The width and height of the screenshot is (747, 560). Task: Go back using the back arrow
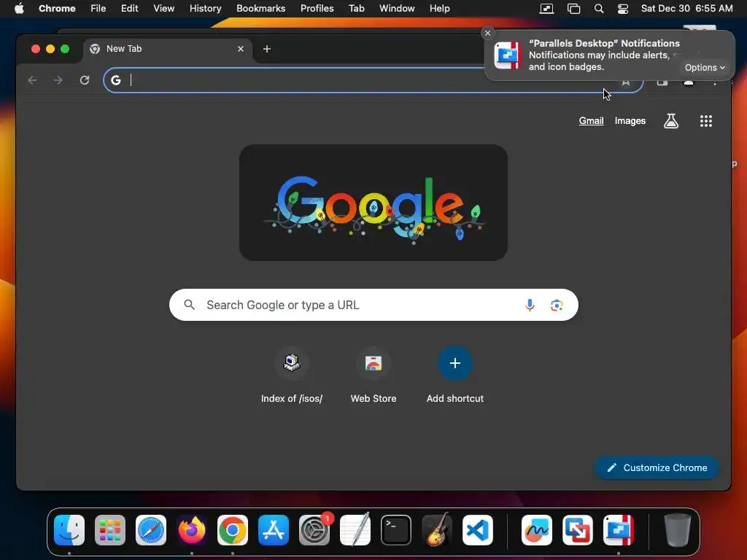pyautogui.click(x=32, y=80)
